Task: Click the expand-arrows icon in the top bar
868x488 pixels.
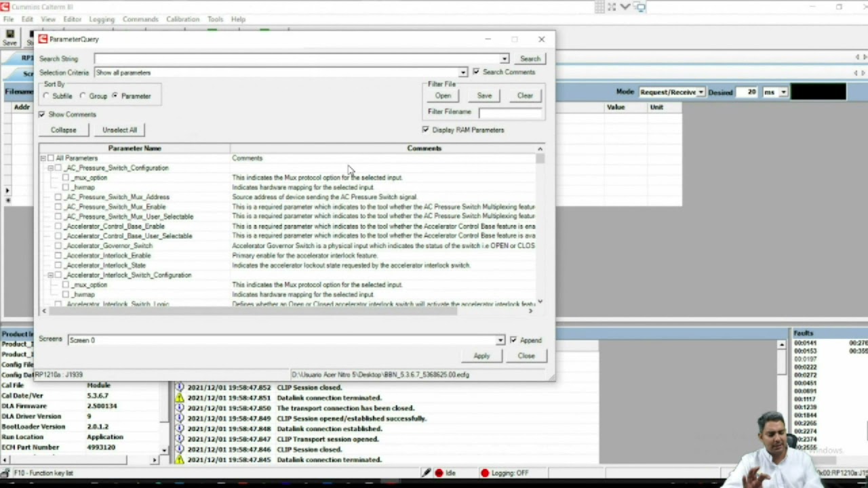Action: coord(612,7)
